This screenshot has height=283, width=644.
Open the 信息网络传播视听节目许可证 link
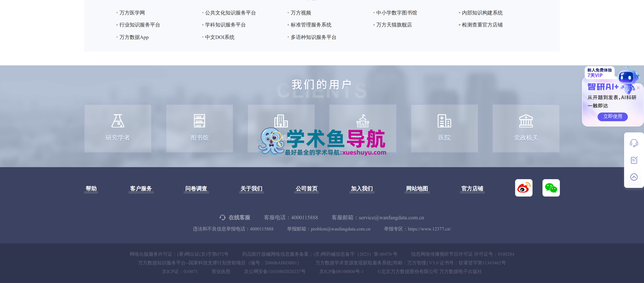click(462, 254)
